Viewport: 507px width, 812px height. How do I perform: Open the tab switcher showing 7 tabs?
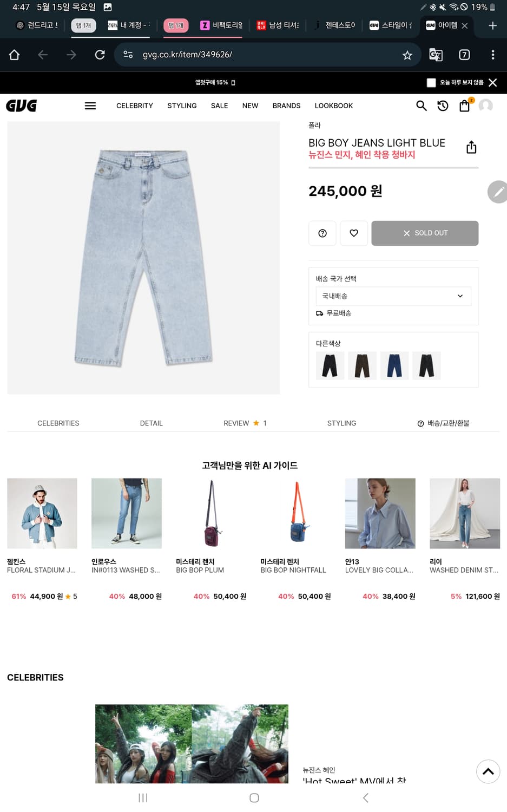pos(464,55)
